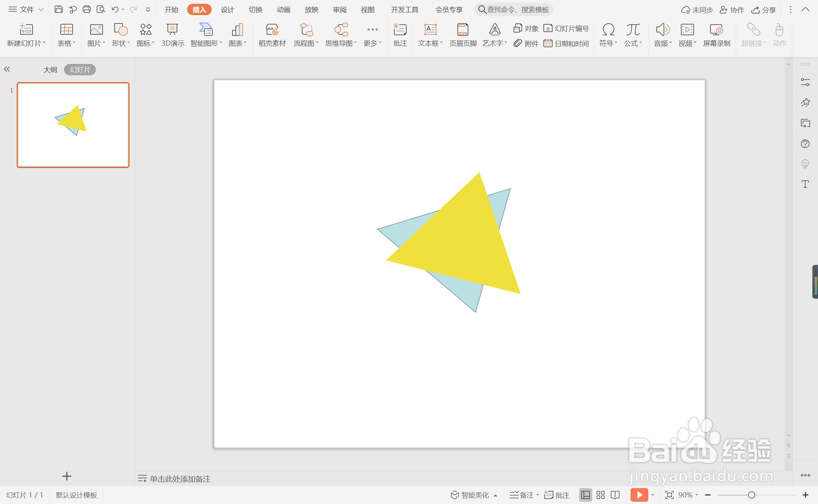Collapse the slide panel with double chevron
This screenshot has width=818, height=504.
pyautogui.click(x=7, y=69)
